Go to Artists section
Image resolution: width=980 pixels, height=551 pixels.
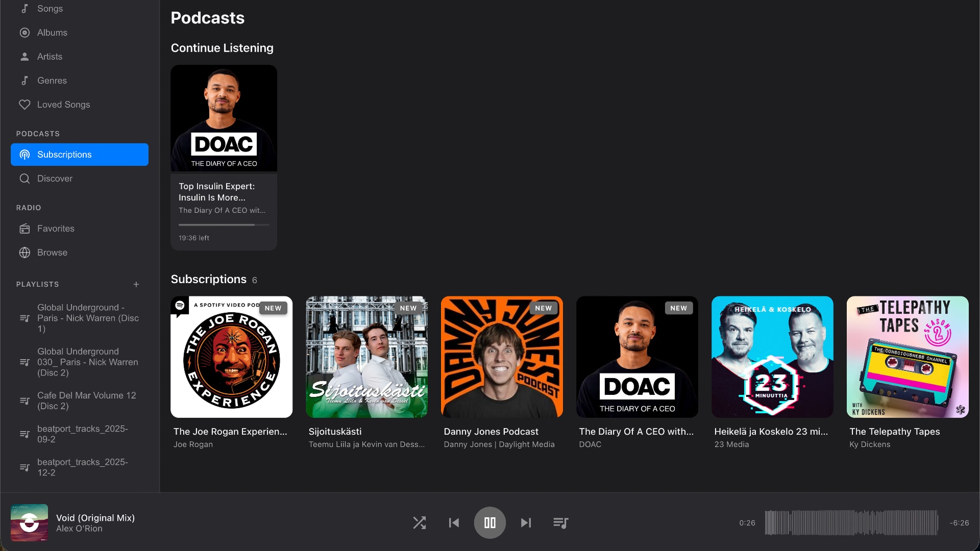pos(80,57)
